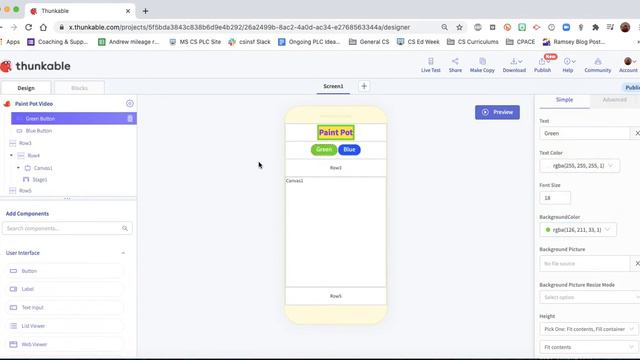Add a List Viewer component
This screenshot has width=640, height=360.
coord(65,326)
